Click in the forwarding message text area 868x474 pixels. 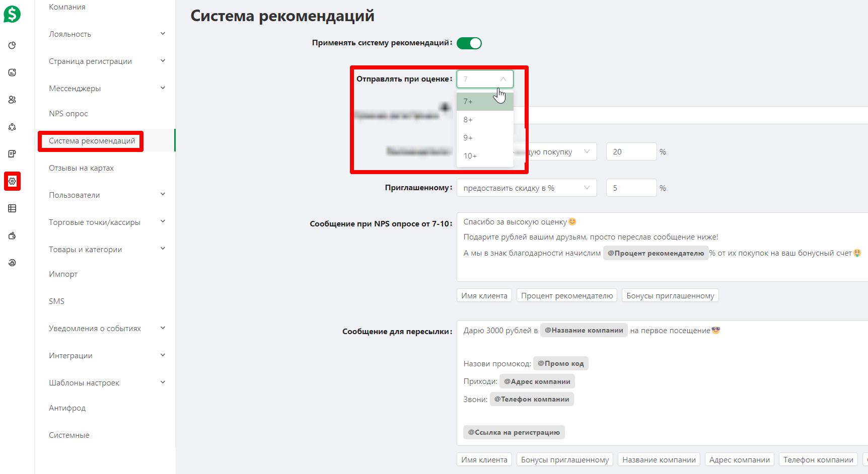(662, 383)
